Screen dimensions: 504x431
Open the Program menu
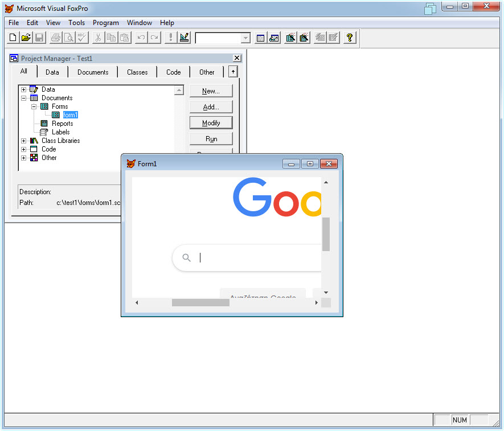[106, 23]
